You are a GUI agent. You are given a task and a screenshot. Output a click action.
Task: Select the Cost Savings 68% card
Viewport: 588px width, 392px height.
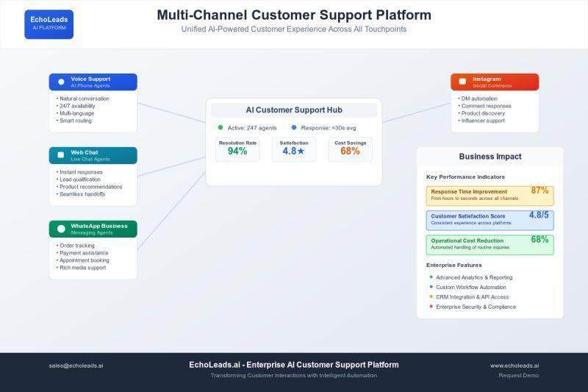[350, 149]
